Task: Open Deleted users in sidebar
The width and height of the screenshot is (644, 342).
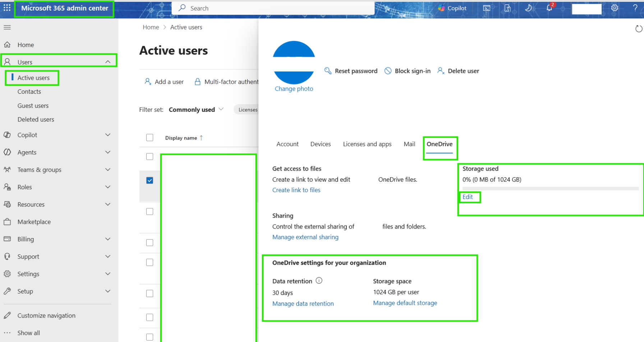Action: coord(36,119)
